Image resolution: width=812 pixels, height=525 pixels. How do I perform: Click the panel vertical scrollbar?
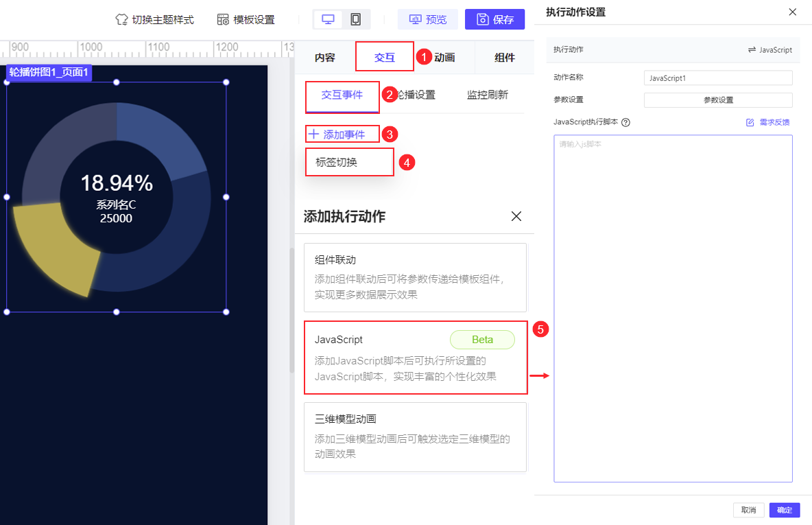[291, 310]
